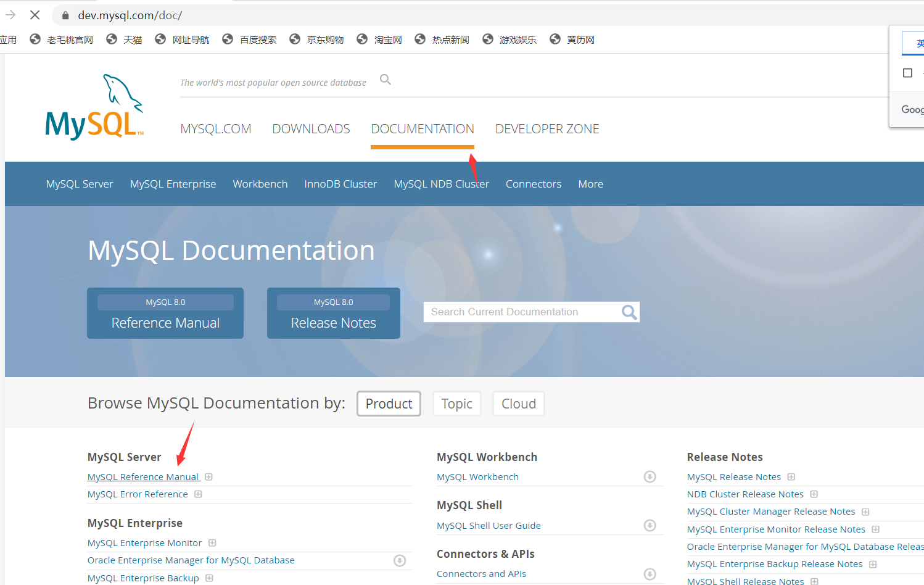The height and width of the screenshot is (585, 924).
Task: Click the download icon for Oracle Enterprise Manager
Action: coord(399,560)
